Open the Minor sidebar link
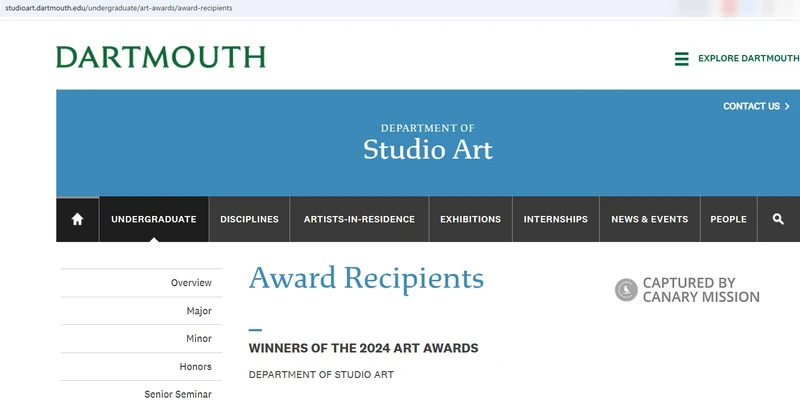Viewport: 800px width, 407px height. pyautogui.click(x=198, y=339)
